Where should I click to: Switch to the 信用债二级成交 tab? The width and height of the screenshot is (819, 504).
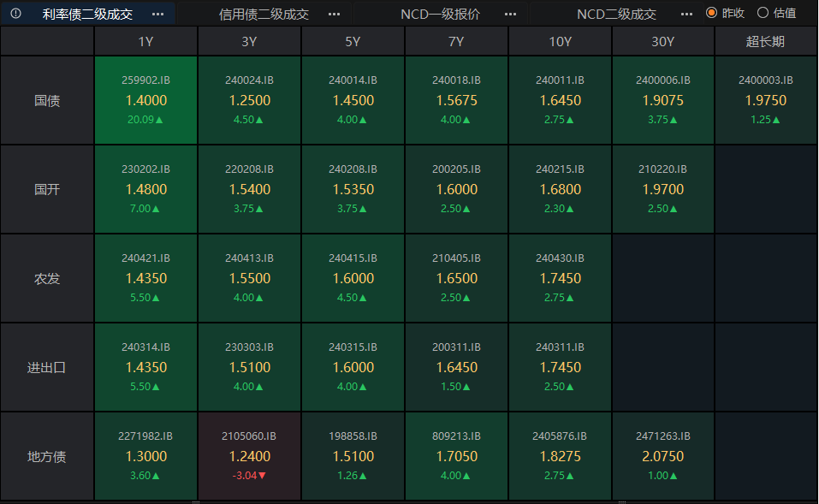tap(264, 14)
